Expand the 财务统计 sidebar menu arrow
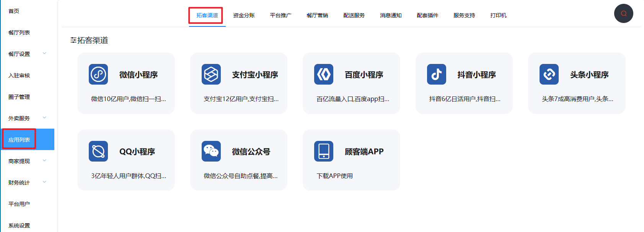644x232 pixels. click(x=44, y=182)
